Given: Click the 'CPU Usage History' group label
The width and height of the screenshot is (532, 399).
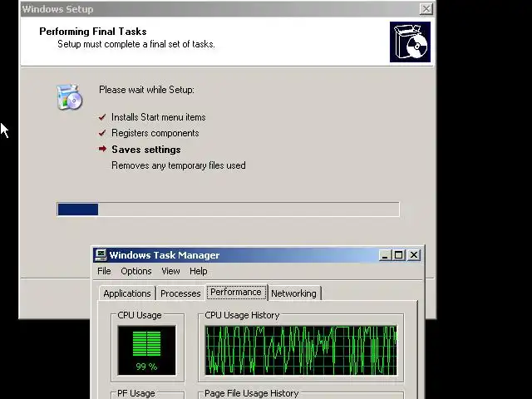Looking at the screenshot, I should pyautogui.click(x=242, y=315).
